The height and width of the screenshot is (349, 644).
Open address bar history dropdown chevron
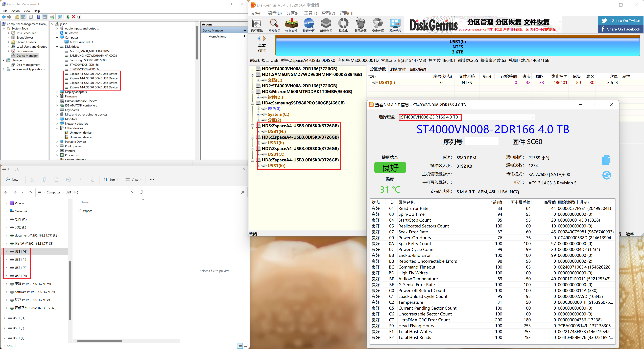133,192
